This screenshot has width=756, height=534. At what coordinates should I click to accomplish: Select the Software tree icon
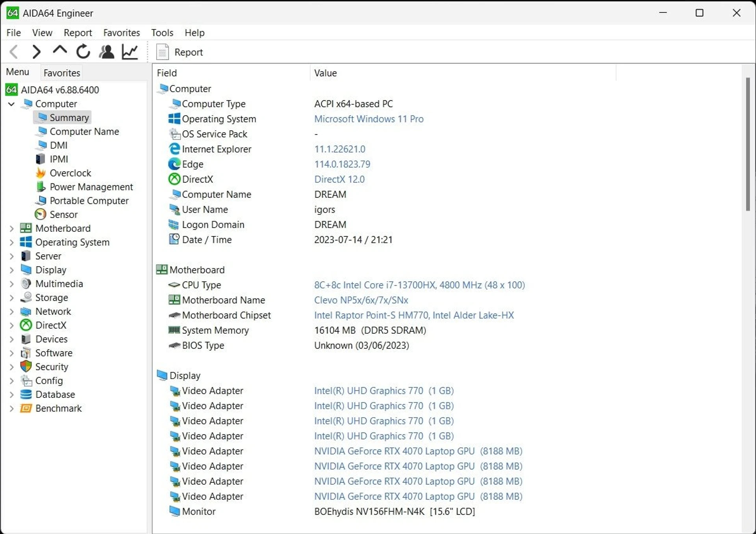tap(26, 353)
